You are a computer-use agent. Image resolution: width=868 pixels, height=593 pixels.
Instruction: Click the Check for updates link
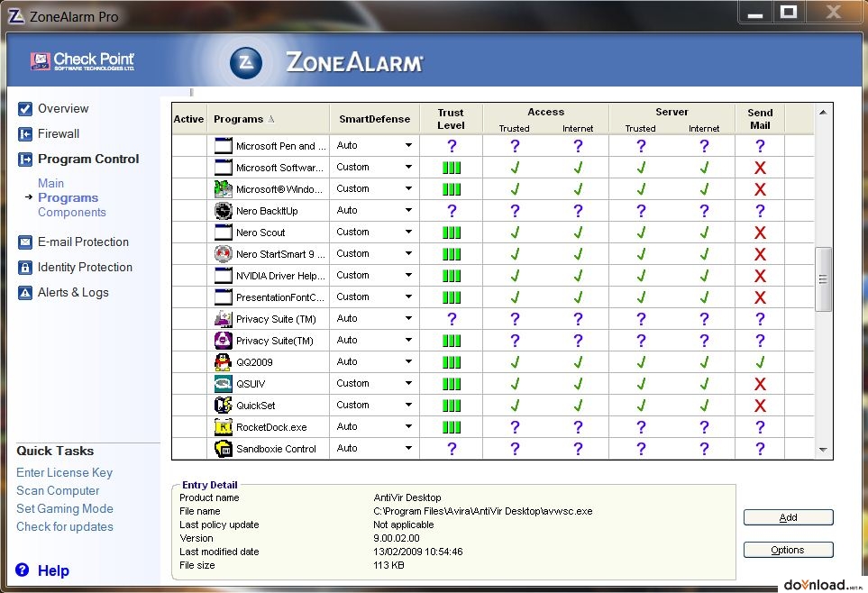pyautogui.click(x=65, y=526)
